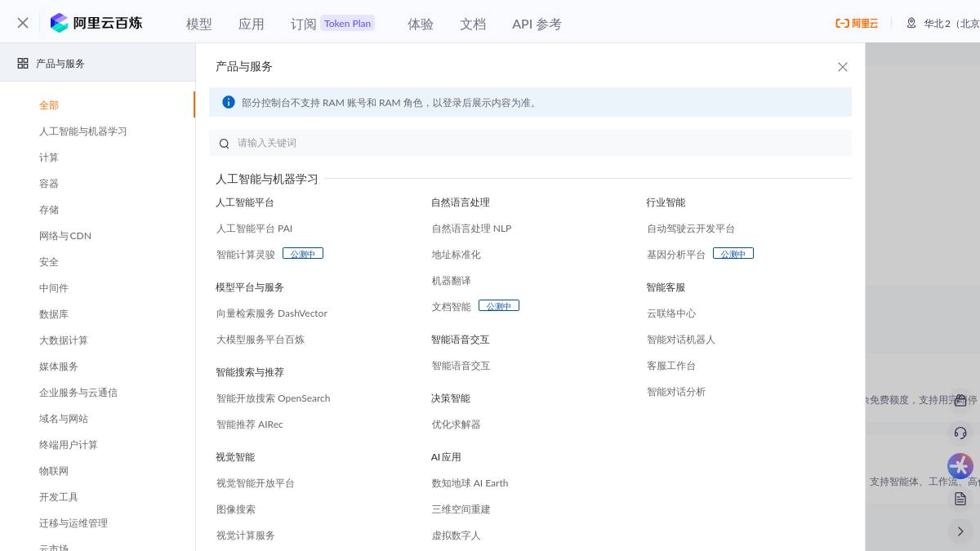
Task: Open 客服工作台 link
Action: [x=671, y=366]
